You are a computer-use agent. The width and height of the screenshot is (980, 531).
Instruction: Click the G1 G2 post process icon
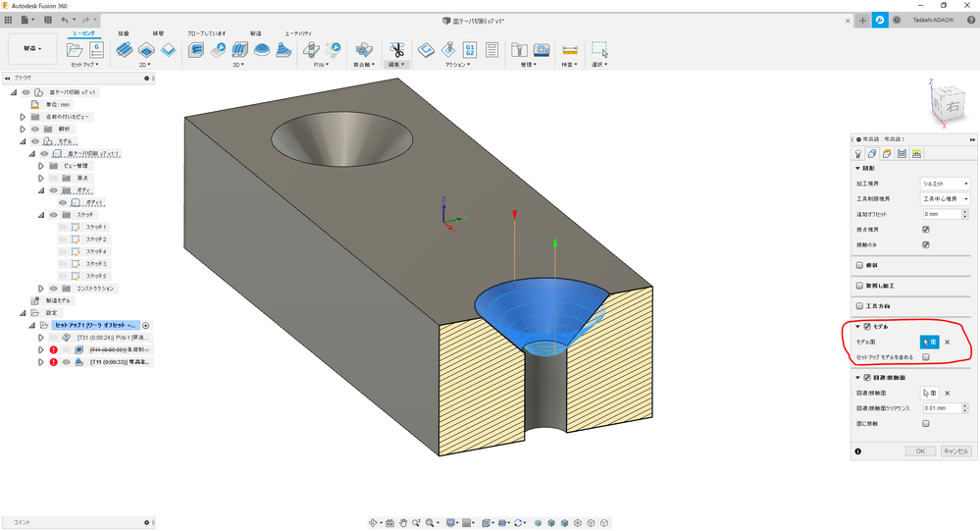pos(469,50)
